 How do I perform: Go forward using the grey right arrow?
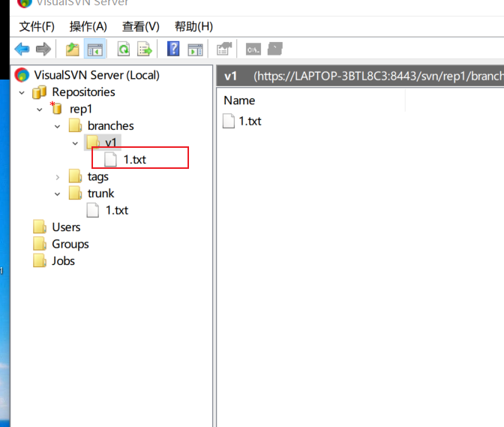pyautogui.click(x=43, y=50)
